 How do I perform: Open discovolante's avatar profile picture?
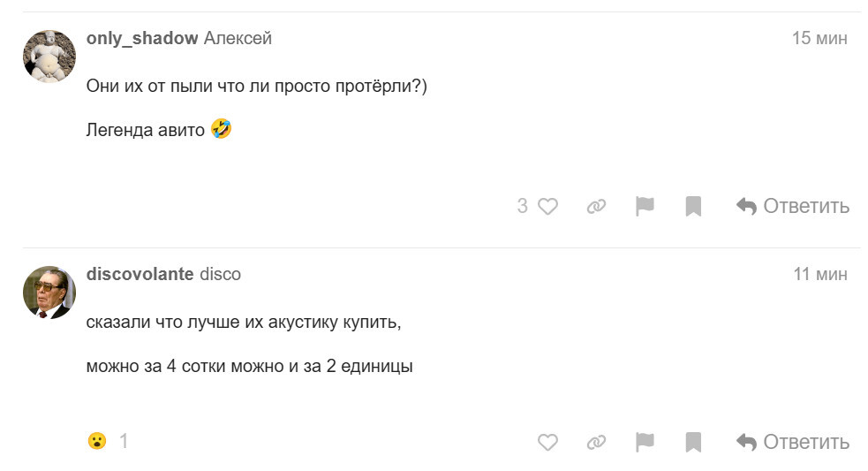point(49,292)
